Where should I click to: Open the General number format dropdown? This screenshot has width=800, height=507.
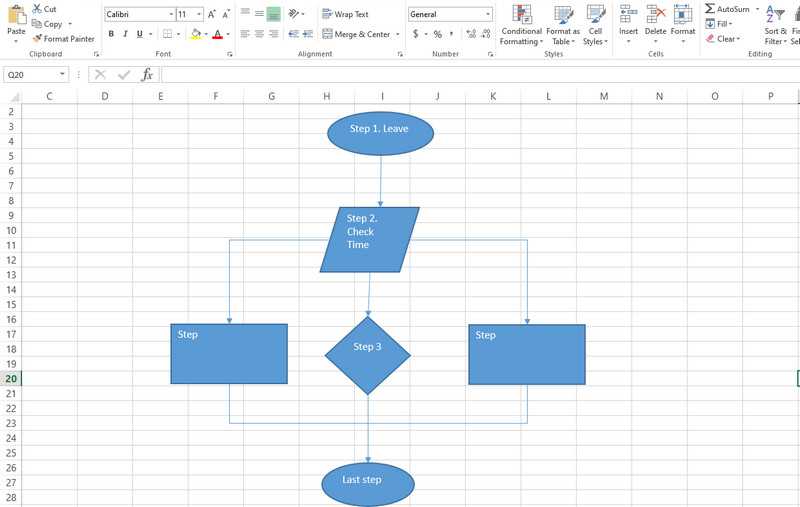(488, 14)
